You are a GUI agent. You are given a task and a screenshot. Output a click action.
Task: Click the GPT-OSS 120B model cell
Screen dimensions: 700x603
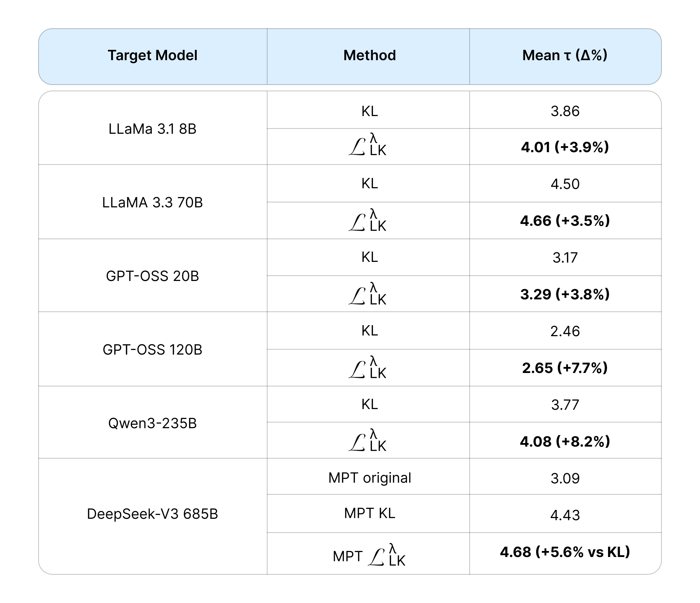(x=153, y=350)
